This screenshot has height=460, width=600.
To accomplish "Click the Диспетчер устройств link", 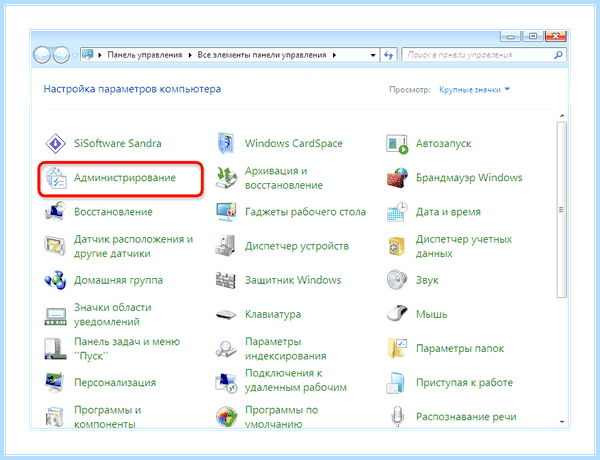I will [297, 246].
